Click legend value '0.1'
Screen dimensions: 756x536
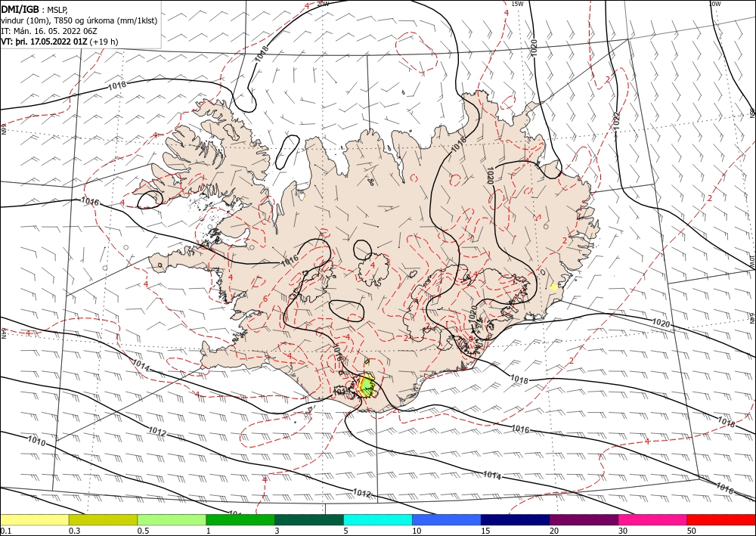5,531
